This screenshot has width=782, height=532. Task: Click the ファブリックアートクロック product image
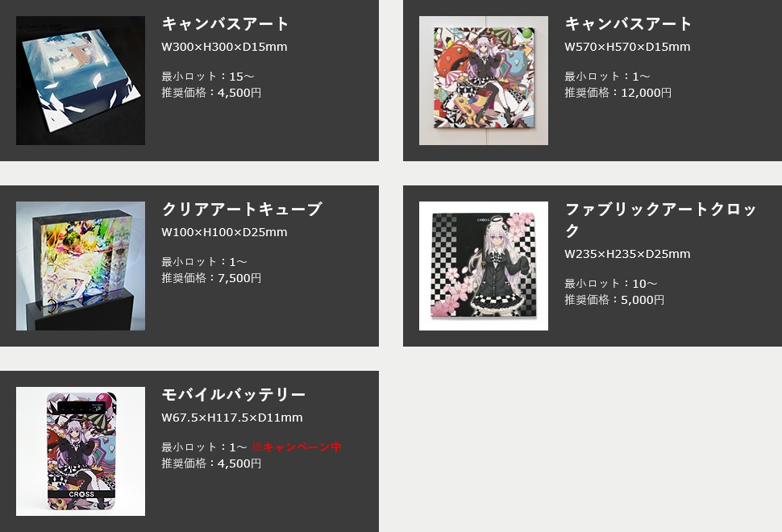(483, 266)
